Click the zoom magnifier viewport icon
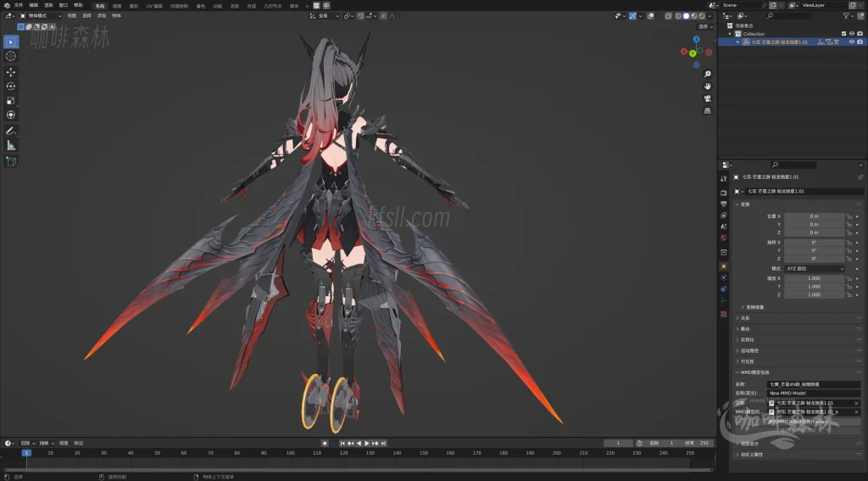868x481 pixels. (x=708, y=74)
